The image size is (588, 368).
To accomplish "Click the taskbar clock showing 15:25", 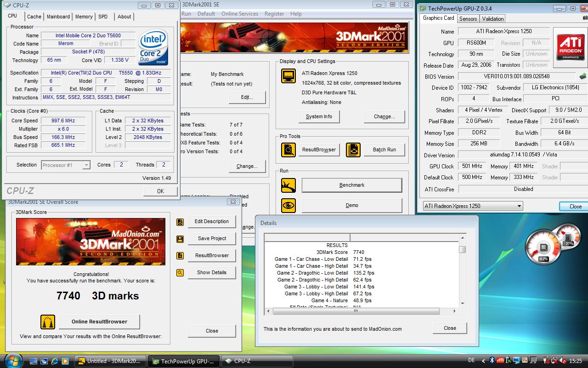I will tap(575, 361).
